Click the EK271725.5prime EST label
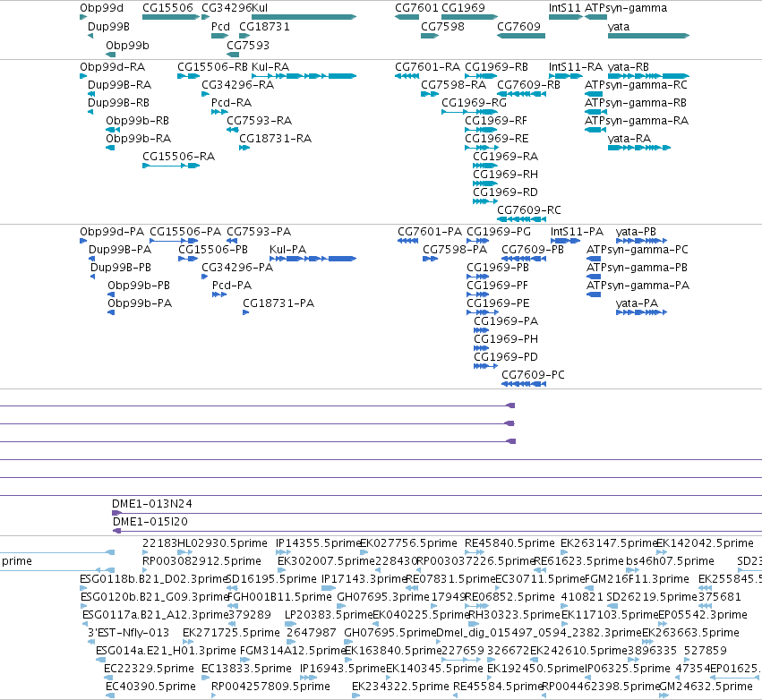Screen dimensions: 762x700 [231, 633]
